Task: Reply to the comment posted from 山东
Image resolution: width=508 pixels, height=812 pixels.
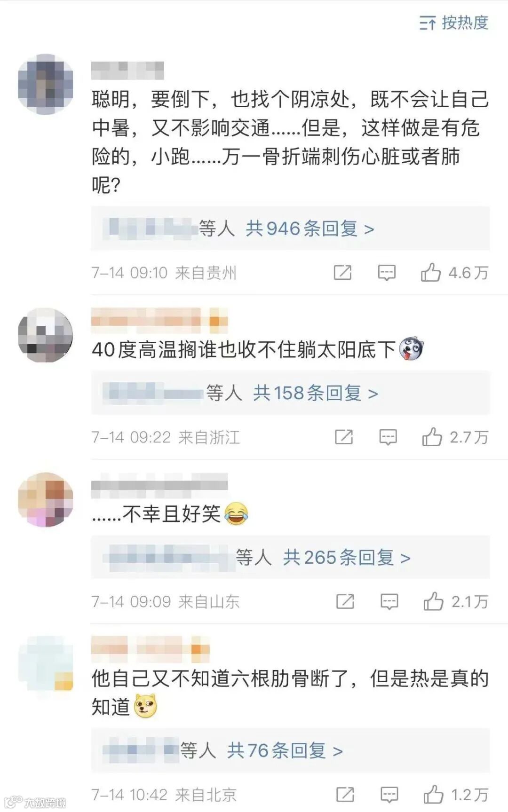Action: click(x=389, y=601)
